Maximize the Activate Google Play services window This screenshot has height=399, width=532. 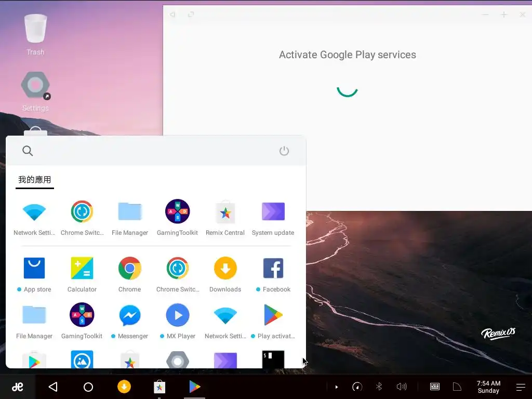(x=504, y=15)
